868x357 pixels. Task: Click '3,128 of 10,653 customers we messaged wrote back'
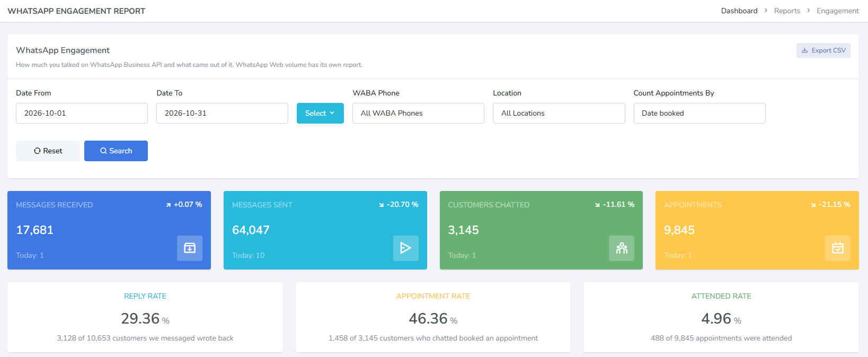145,338
